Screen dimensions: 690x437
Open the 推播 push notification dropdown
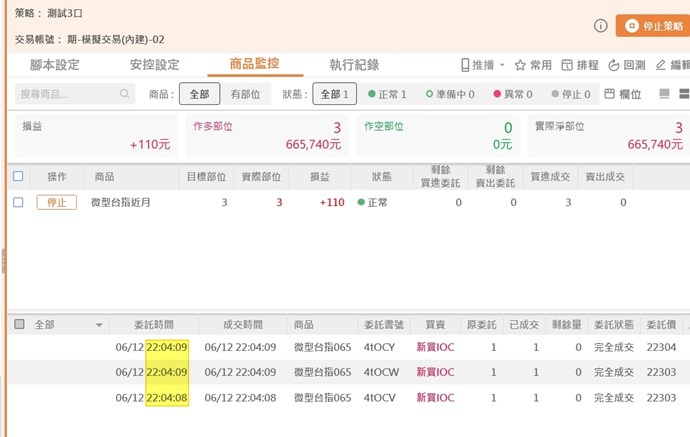(482, 65)
